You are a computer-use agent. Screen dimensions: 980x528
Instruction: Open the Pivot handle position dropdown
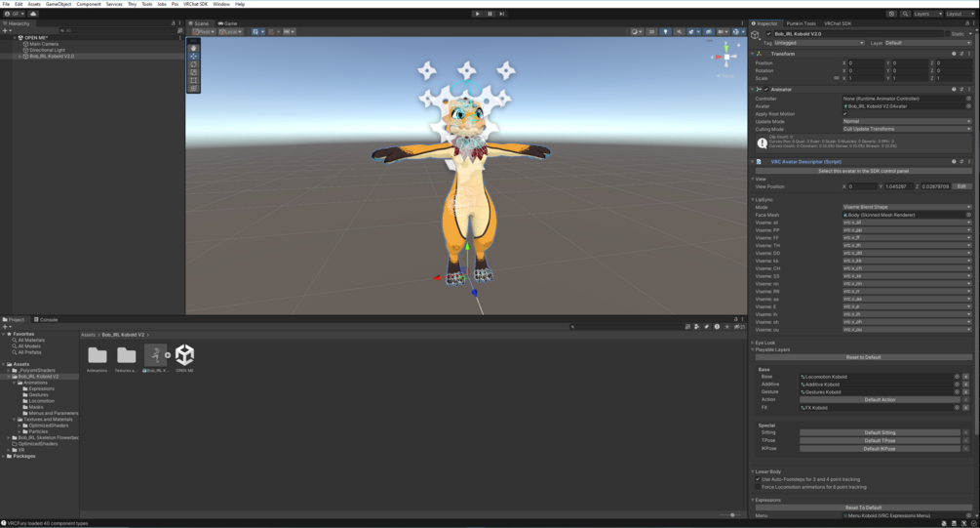tap(204, 32)
